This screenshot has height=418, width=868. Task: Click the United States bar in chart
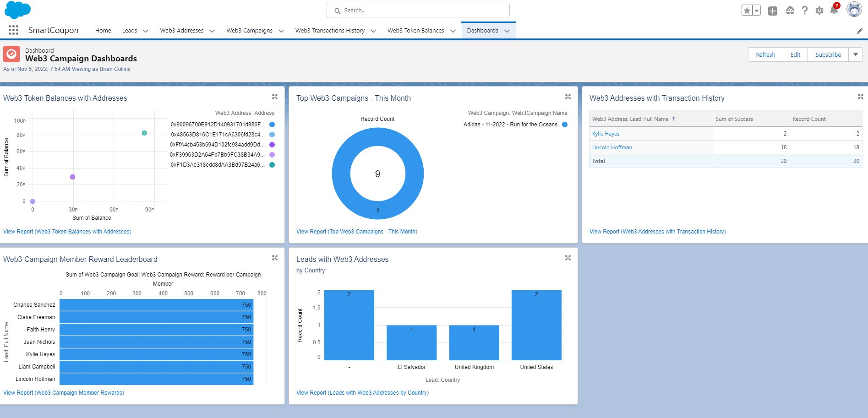(x=536, y=325)
